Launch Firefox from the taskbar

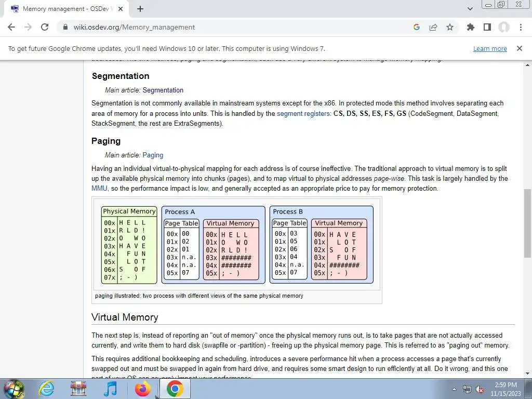(142, 389)
